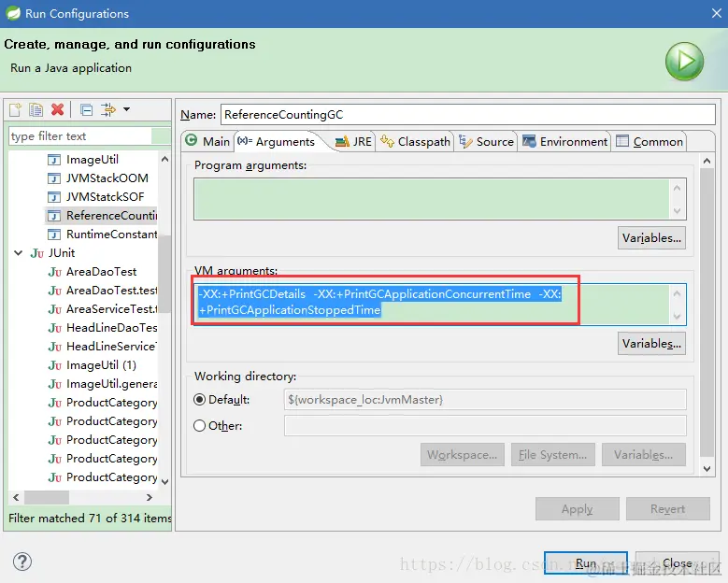Collapse the JUnit tree node
Viewport: 728px width, 583px height.
pos(19,253)
